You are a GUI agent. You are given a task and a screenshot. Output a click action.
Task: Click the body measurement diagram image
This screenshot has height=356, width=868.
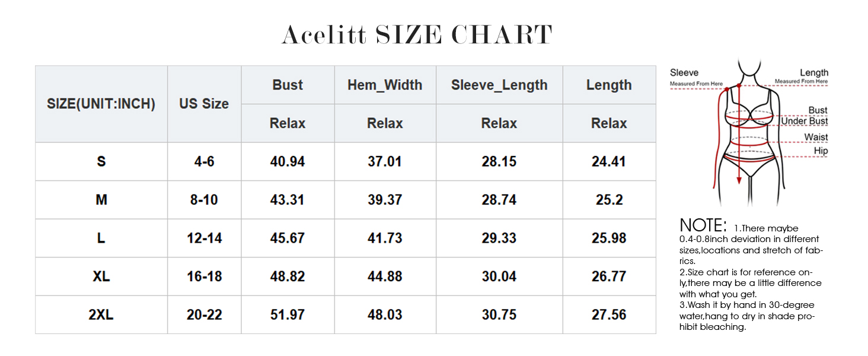pos(748,132)
